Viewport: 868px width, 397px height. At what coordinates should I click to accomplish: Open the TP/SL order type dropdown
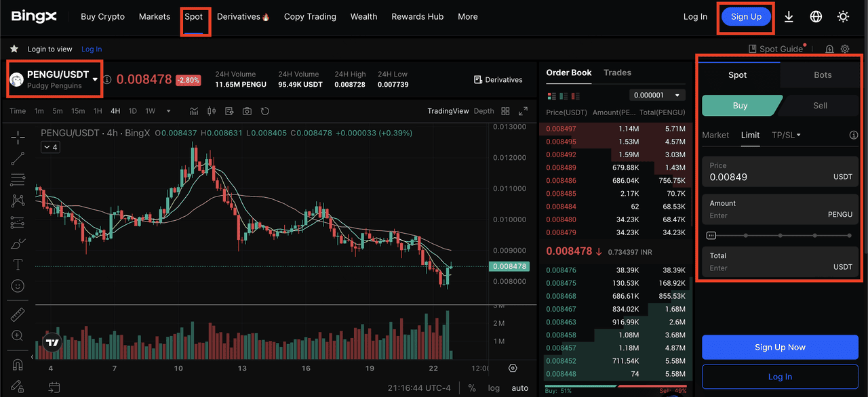(786, 135)
